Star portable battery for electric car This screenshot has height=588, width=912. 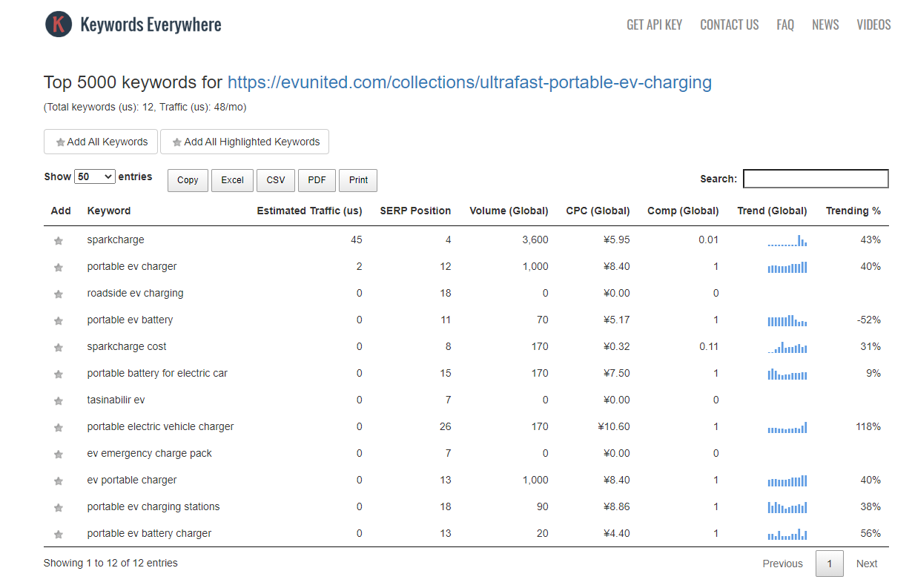(x=59, y=374)
